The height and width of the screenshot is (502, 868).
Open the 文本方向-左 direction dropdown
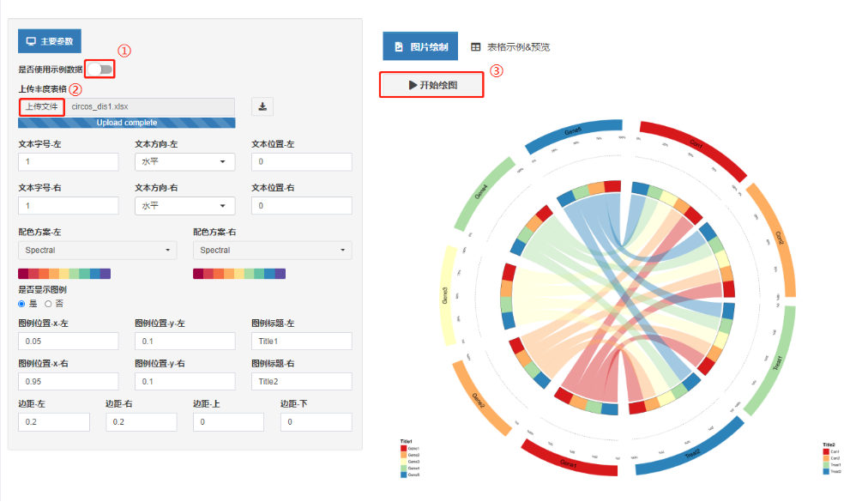pos(184,161)
